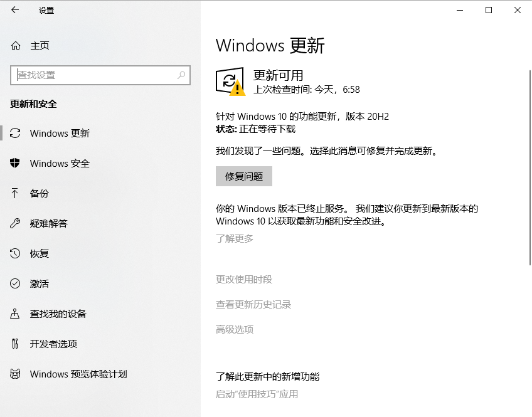
Task: Click the Windows 安全 shield icon
Action: 15,163
